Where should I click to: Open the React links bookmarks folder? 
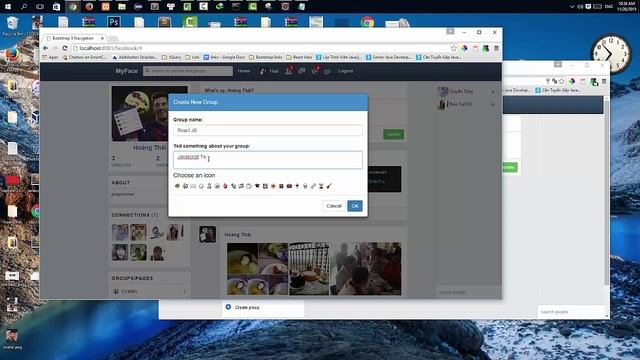(299, 58)
